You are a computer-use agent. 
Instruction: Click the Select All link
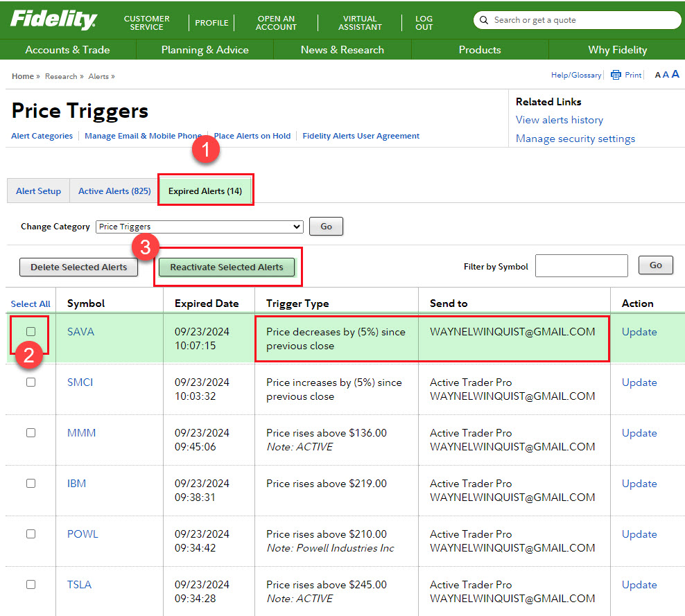click(x=31, y=304)
